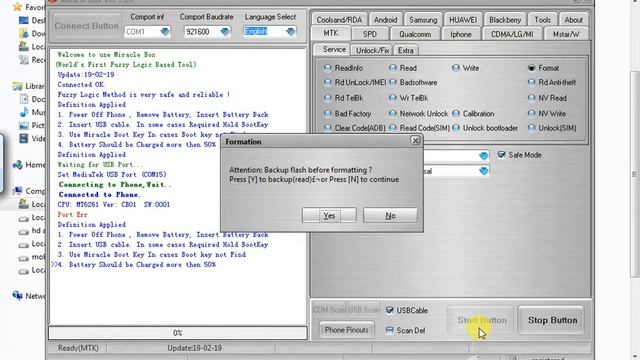The image size is (640, 360).
Task: Click the 0% progress bar
Action: pos(178,333)
